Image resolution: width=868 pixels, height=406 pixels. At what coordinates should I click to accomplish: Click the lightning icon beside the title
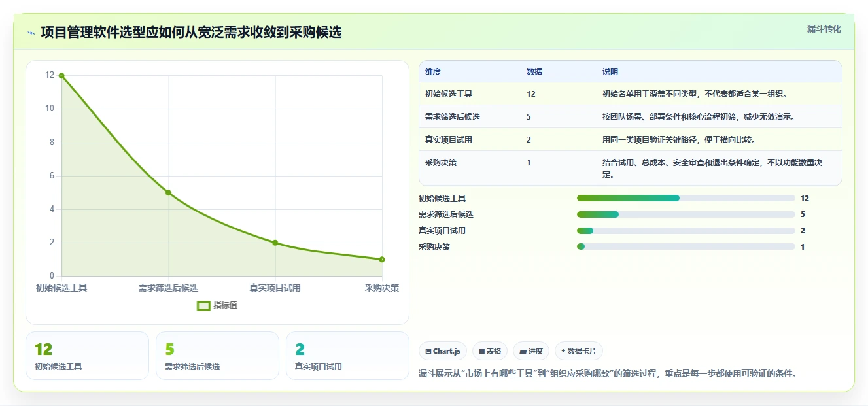pyautogui.click(x=31, y=33)
